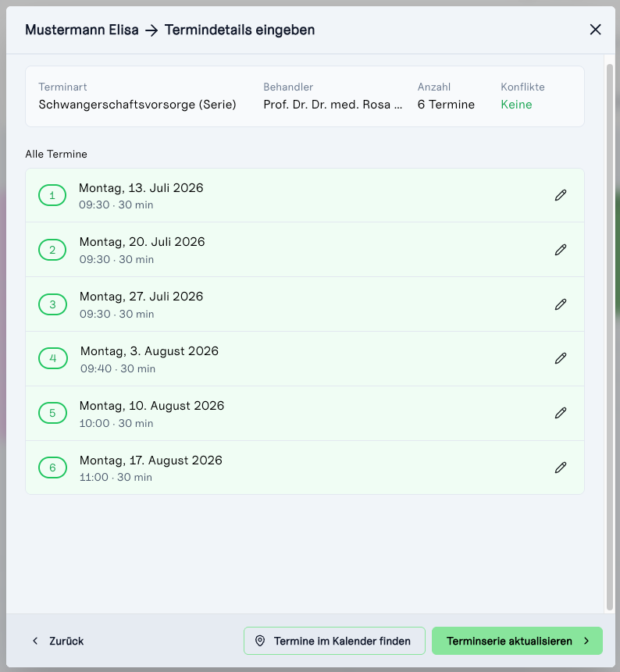The height and width of the screenshot is (672, 620).
Task: Click the number 6 appointment badge
Action: (52, 468)
